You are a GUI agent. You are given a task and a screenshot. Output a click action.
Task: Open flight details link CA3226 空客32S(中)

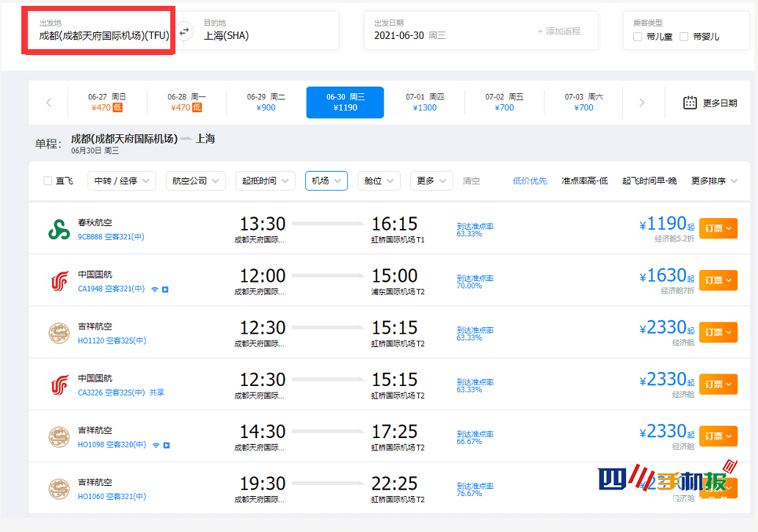point(112,393)
